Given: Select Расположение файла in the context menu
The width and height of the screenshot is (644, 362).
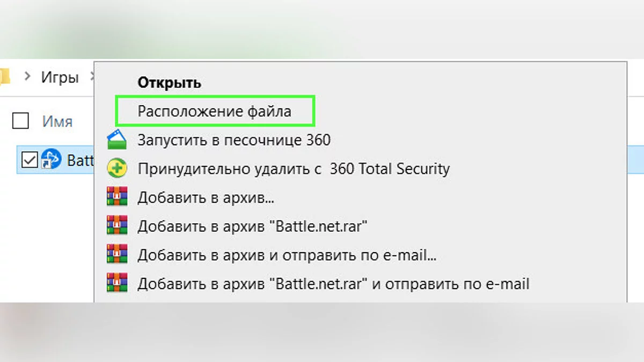Looking at the screenshot, I should [x=214, y=111].
